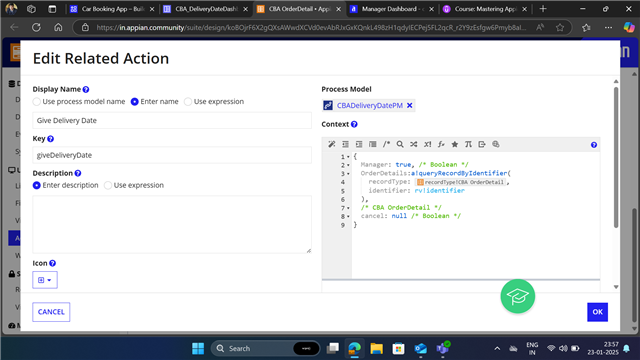The width and height of the screenshot is (640, 360).
Task: Switch to Manager Dashboard browser tab
Action: click(x=392, y=9)
